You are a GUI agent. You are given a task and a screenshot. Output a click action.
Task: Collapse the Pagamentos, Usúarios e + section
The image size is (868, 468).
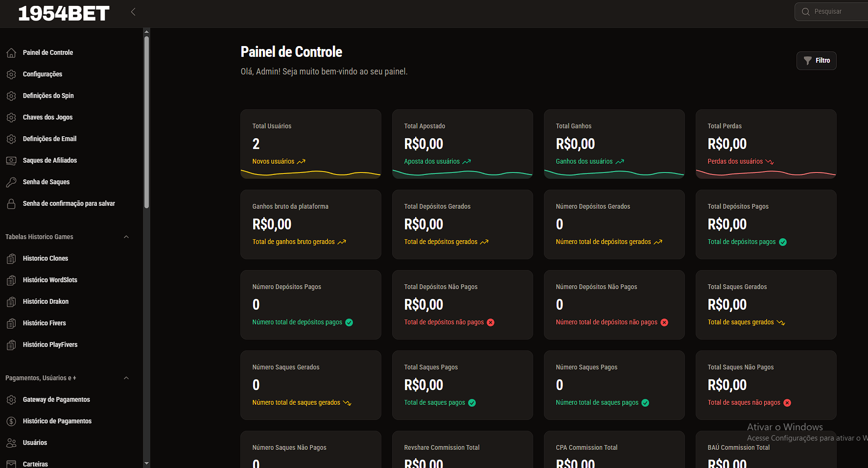(x=126, y=378)
